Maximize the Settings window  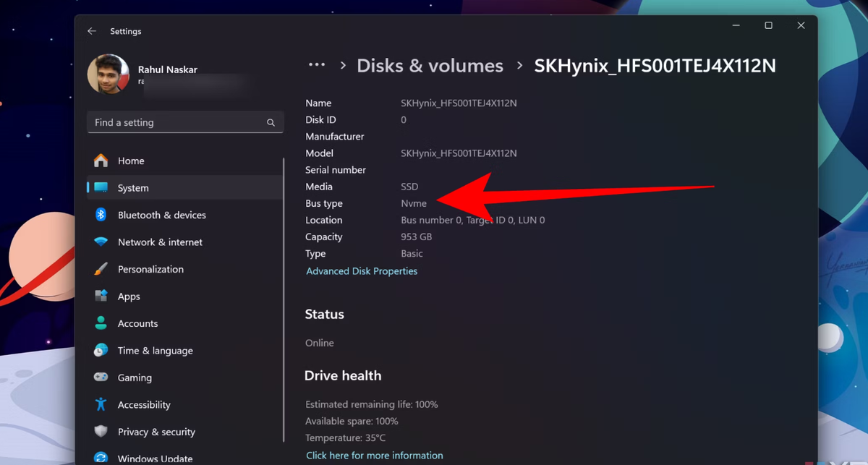[768, 25]
